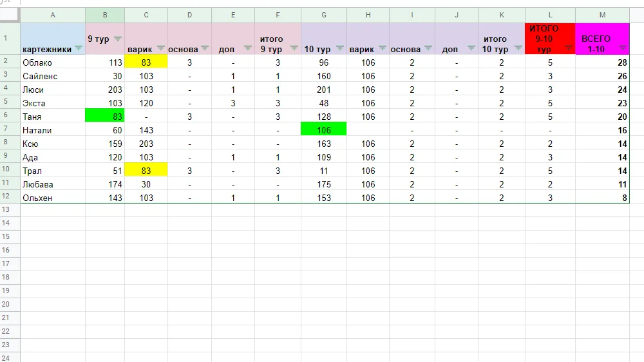Viewport: 644px width, 362px height.
Task: Select total 24 in Люси row
Action: coord(602,90)
